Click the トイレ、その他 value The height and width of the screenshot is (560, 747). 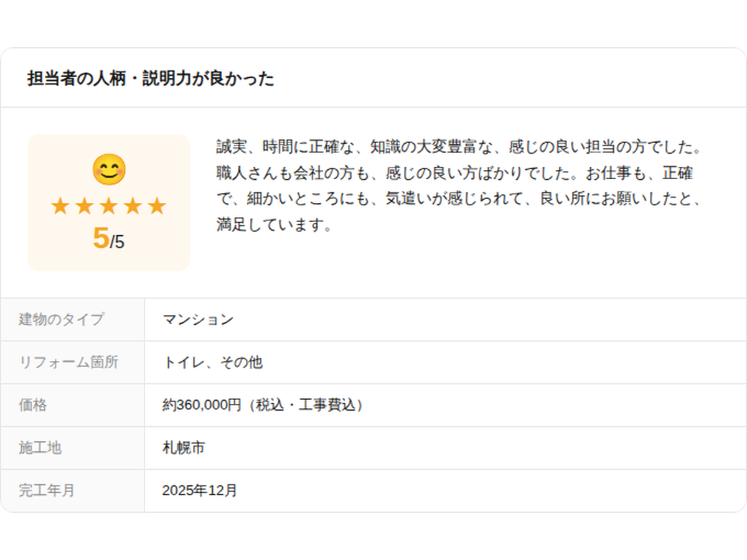pyautogui.click(x=212, y=362)
